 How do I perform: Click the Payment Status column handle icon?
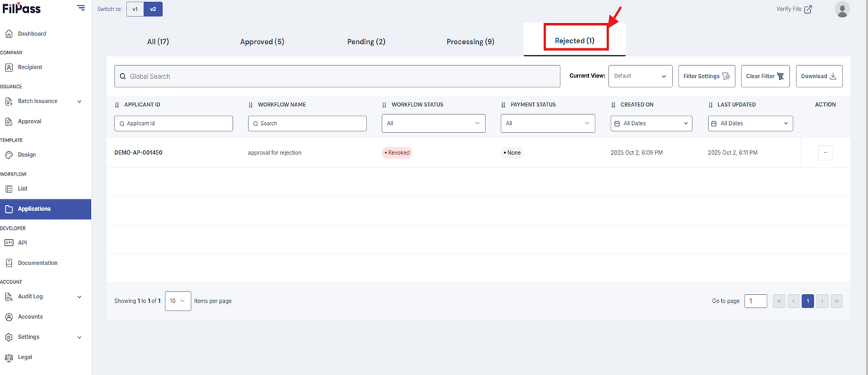504,105
